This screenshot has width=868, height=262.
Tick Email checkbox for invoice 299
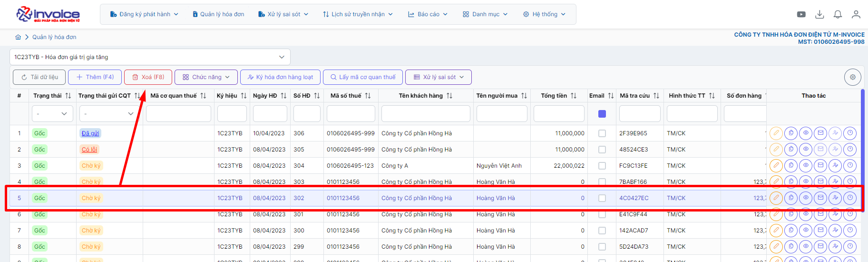(602, 247)
